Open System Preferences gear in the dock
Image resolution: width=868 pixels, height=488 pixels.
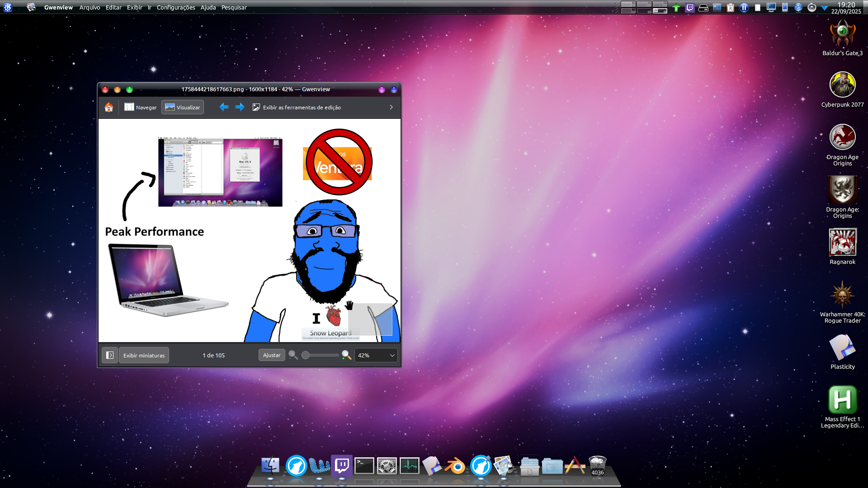point(387,465)
